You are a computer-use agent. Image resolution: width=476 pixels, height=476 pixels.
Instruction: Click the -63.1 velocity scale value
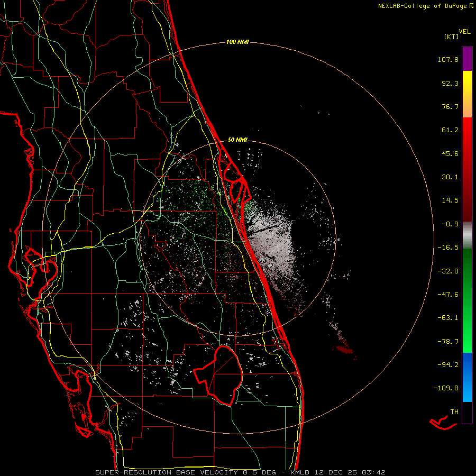(x=448, y=318)
